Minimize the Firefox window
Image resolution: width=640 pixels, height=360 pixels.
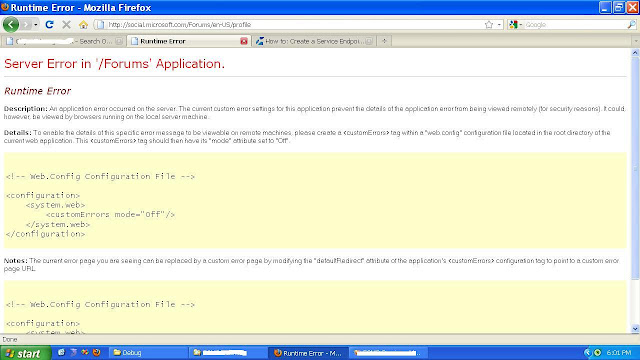tap(605, 7)
